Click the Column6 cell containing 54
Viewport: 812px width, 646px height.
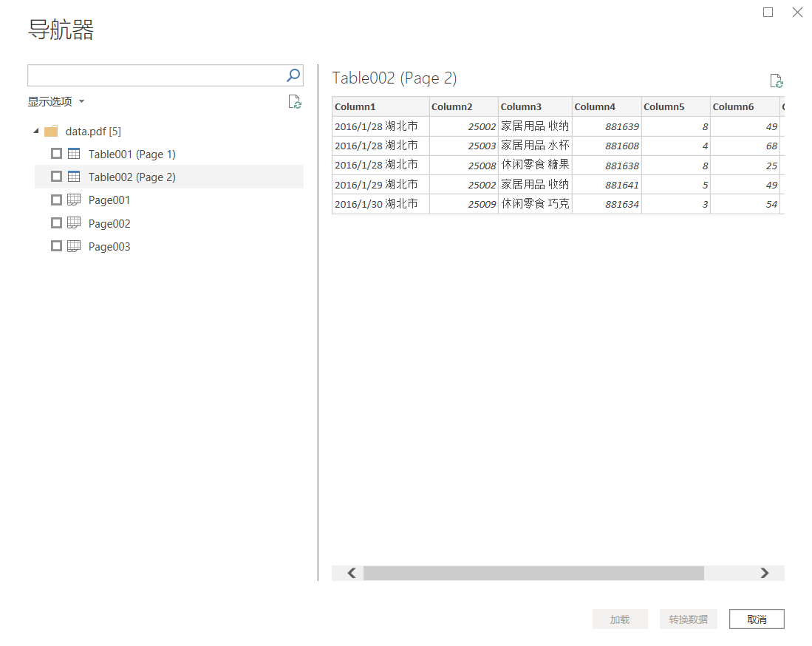745,204
